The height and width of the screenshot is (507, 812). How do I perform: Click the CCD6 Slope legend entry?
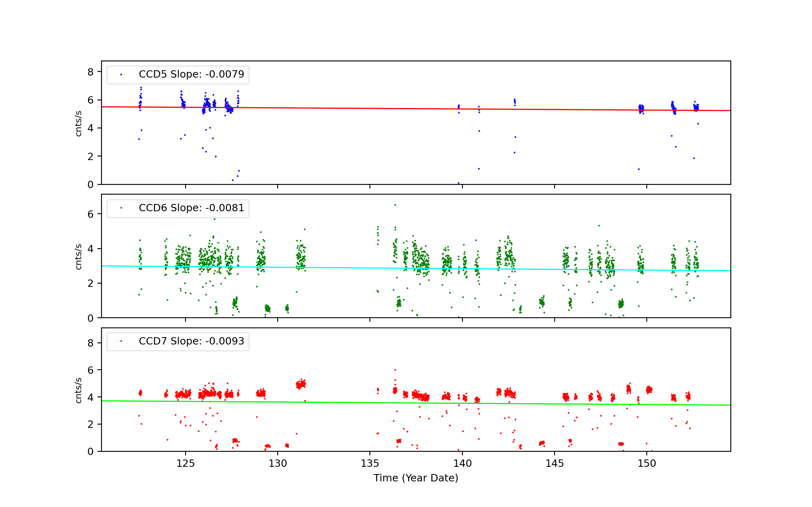tap(191, 208)
